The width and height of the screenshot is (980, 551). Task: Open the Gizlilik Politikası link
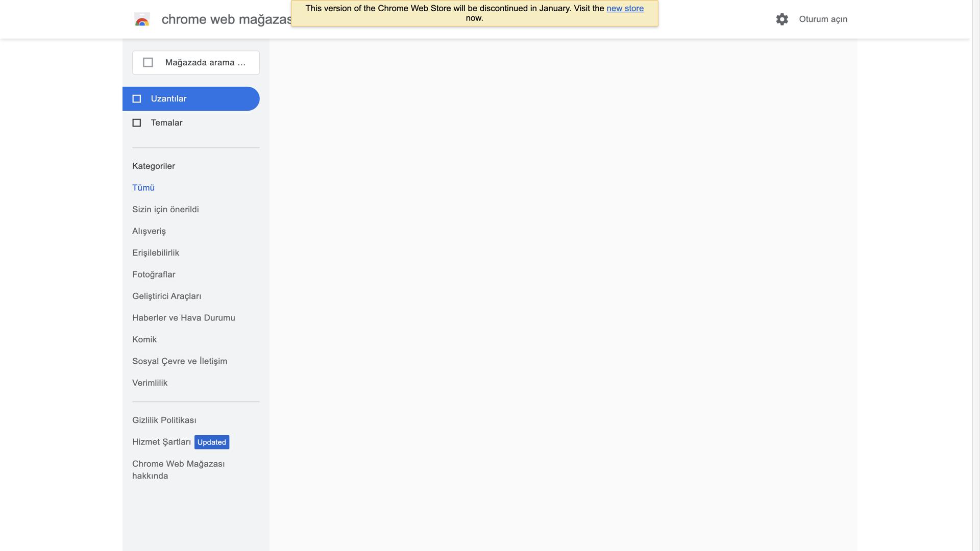click(x=164, y=420)
